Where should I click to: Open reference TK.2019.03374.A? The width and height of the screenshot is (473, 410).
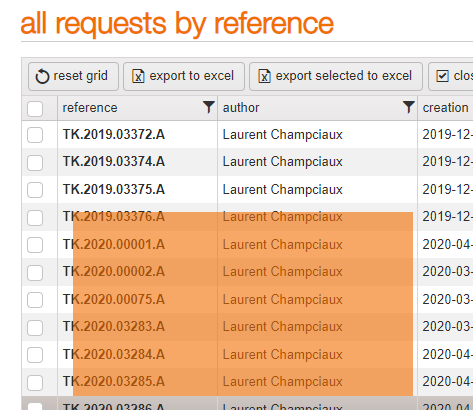click(114, 162)
